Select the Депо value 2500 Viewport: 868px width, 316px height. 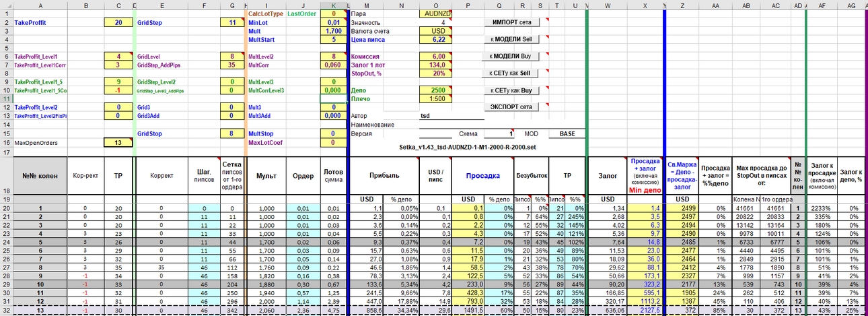(x=437, y=90)
